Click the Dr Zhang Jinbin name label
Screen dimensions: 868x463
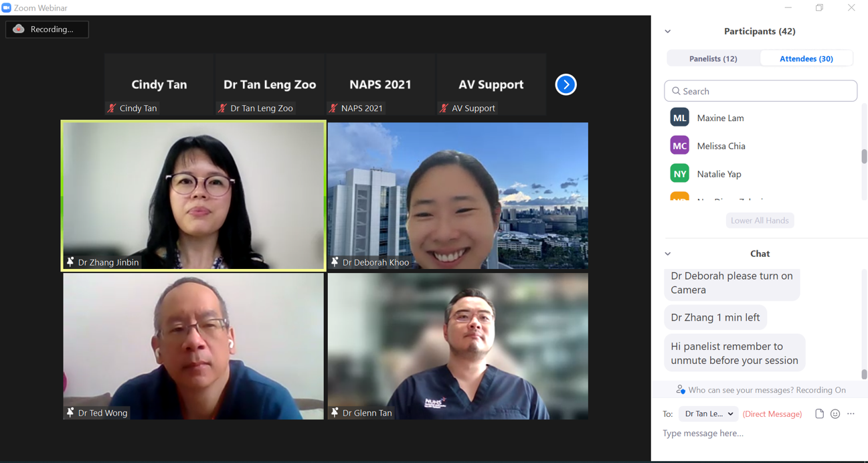pyautogui.click(x=108, y=262)
